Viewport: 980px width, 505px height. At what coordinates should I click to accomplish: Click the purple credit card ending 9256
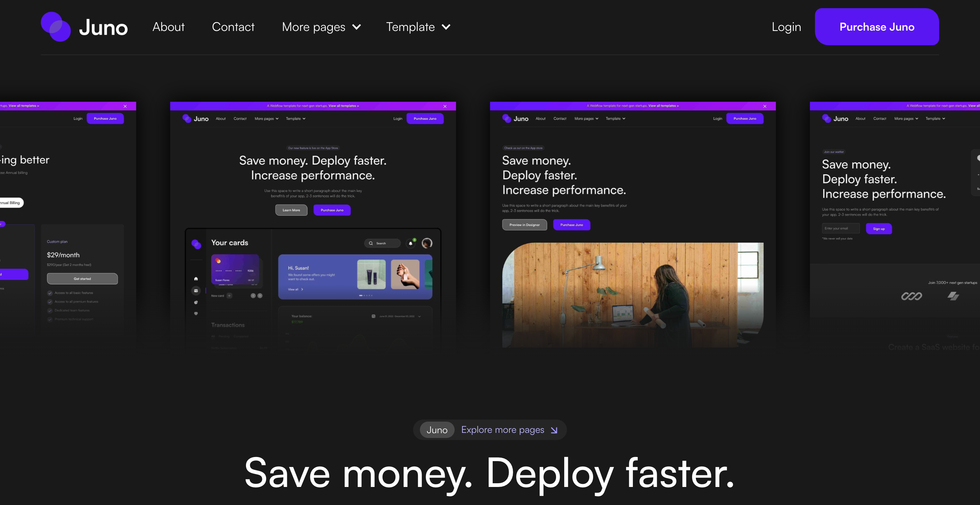[235, 270]
